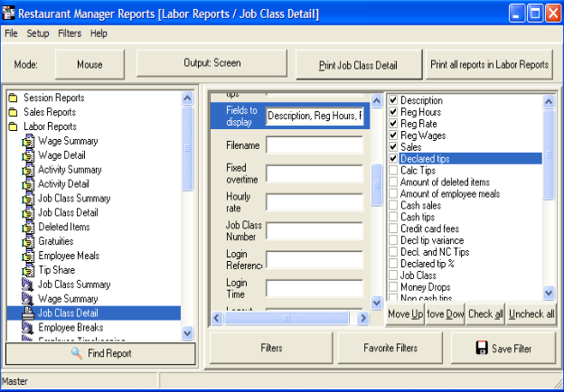Viewport: 564px width, 392px height.
Task: Click the Employee Meals report icon
Action: (28, 257)
